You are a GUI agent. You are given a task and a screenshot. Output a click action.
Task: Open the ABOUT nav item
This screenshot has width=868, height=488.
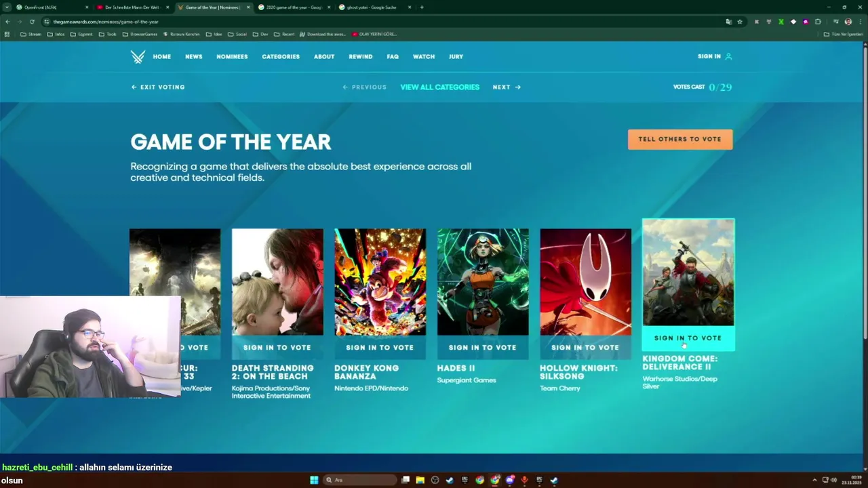tap(324, 57)
